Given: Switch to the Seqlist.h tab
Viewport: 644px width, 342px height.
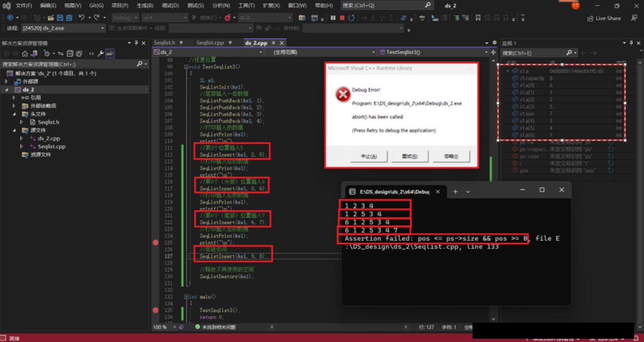Looking at the screenshot, I should click(165, 43).
